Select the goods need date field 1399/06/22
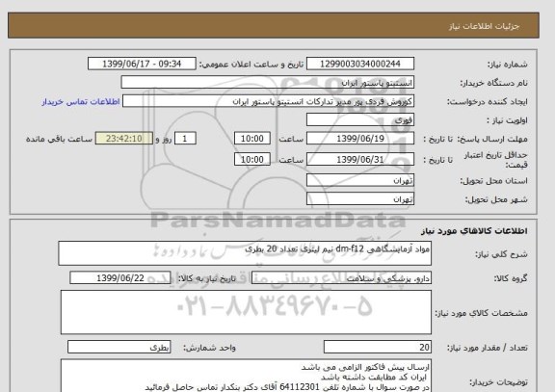Image resolution: width=555 pixels, height=392 pixels. pyautogui.click(x=120, y=278)
